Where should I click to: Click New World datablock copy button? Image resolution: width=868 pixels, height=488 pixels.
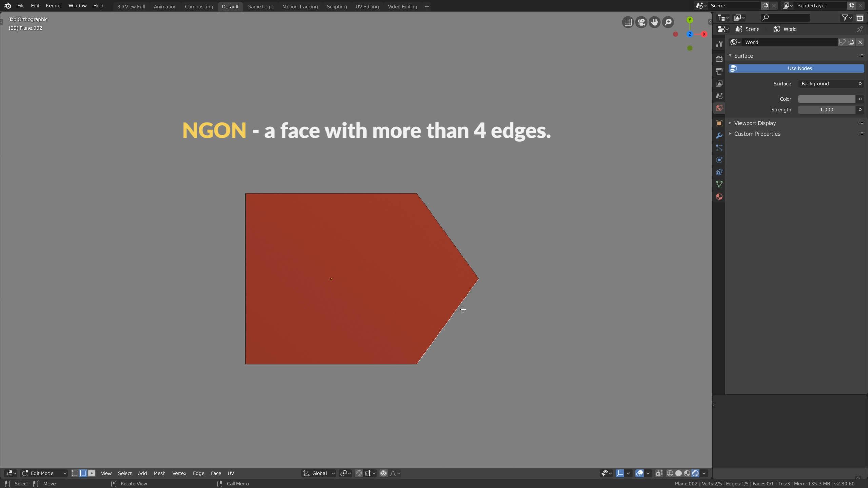[x=851, y=42]
